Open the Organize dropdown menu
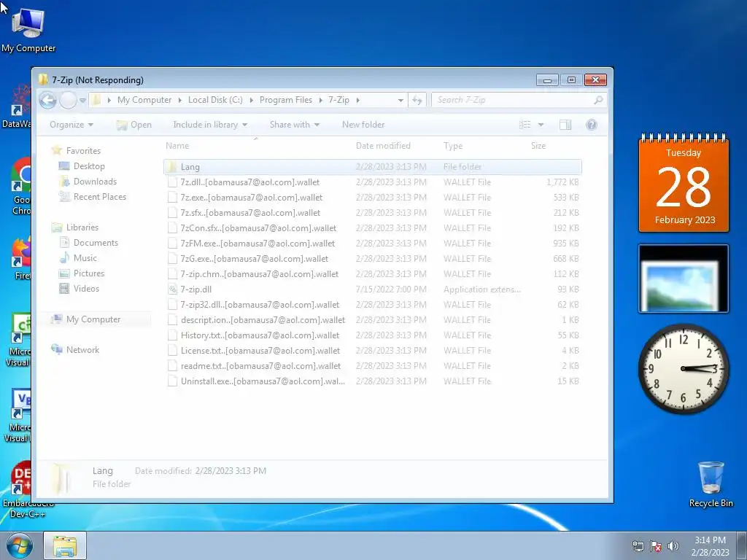Screen dimensions: 747x560 (x=71, y=125)
